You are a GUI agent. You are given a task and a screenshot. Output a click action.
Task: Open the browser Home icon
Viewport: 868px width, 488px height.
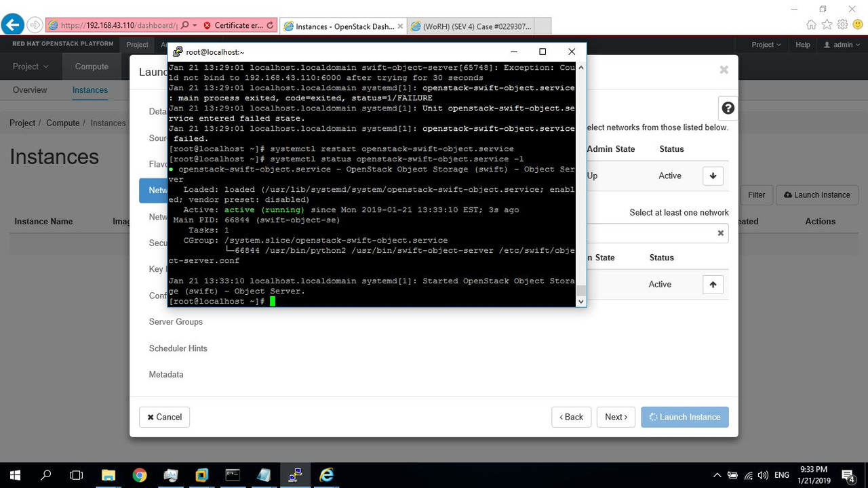click(812, 25)
